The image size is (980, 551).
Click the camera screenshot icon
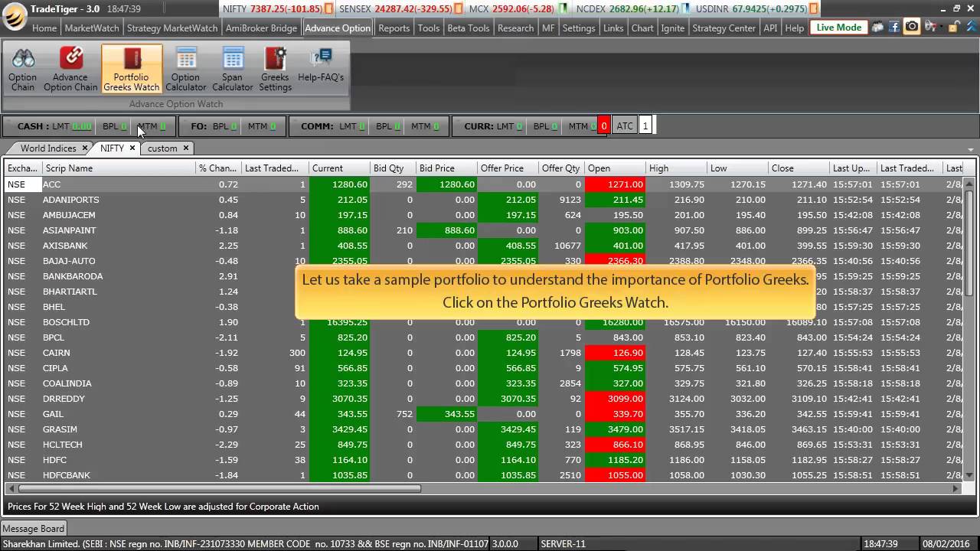911,27
